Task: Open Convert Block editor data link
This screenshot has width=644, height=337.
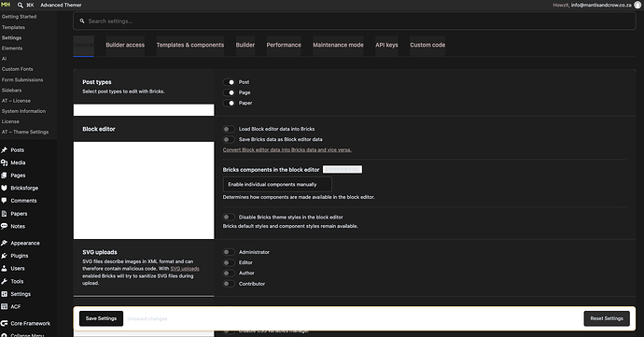Action: pos(287,150)
